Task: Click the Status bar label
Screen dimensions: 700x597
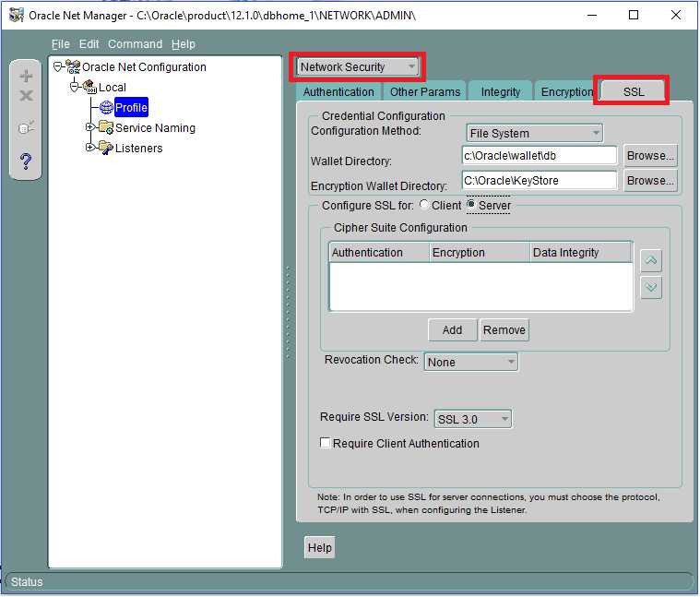Action: [27, 582]
